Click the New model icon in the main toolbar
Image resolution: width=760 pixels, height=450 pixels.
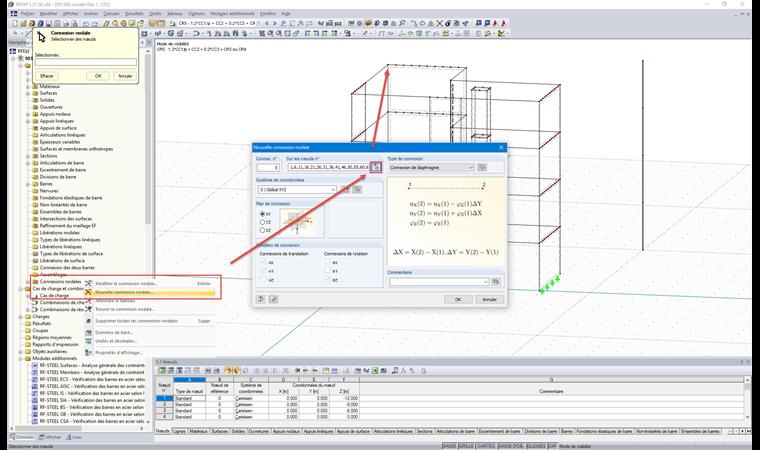coord(15,23)
